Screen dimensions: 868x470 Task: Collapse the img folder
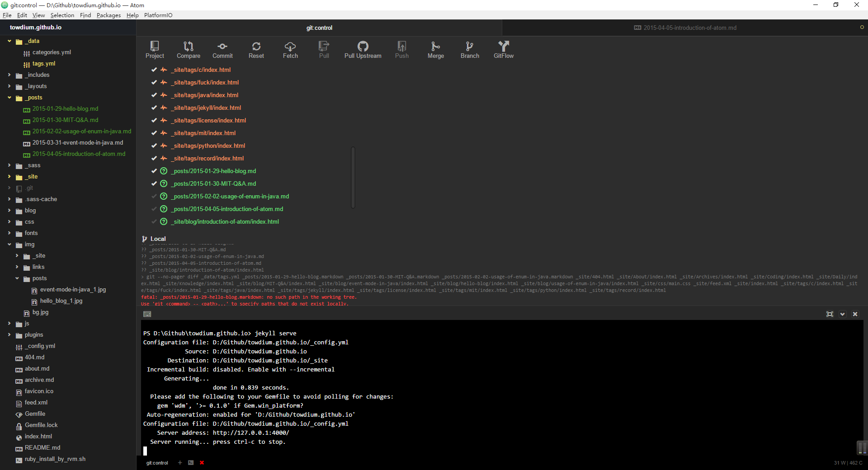click(9, 244)
